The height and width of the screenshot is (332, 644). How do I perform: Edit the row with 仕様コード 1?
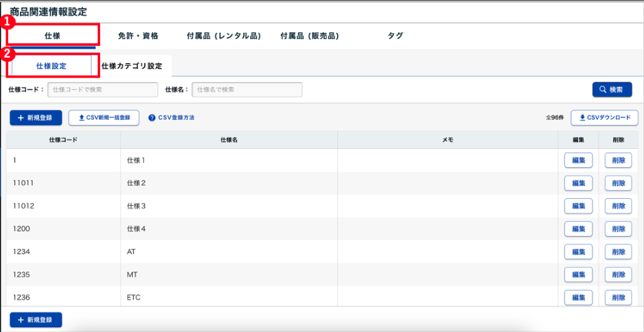click(x=578, y=161)
